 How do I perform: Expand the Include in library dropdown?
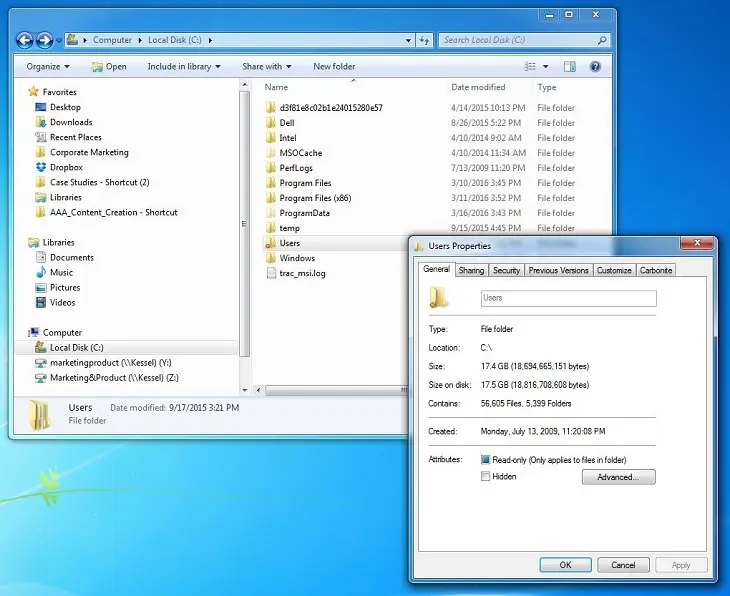[184, 67]
